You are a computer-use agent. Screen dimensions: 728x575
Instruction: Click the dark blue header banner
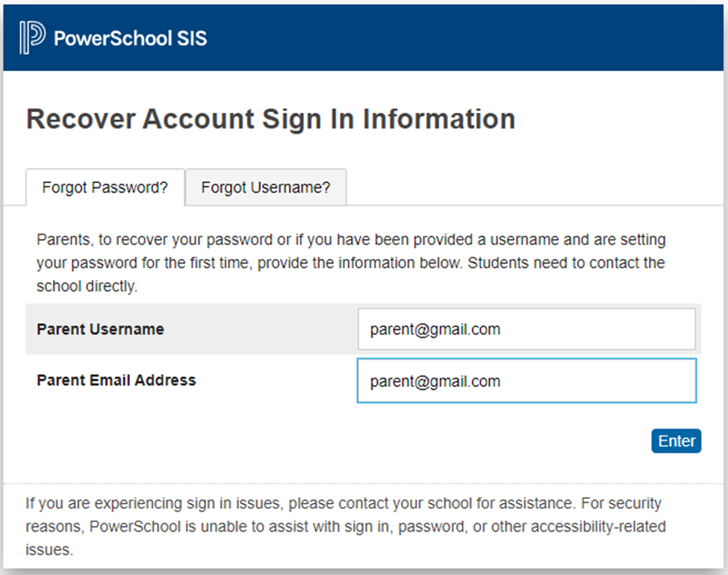point(363,38)
